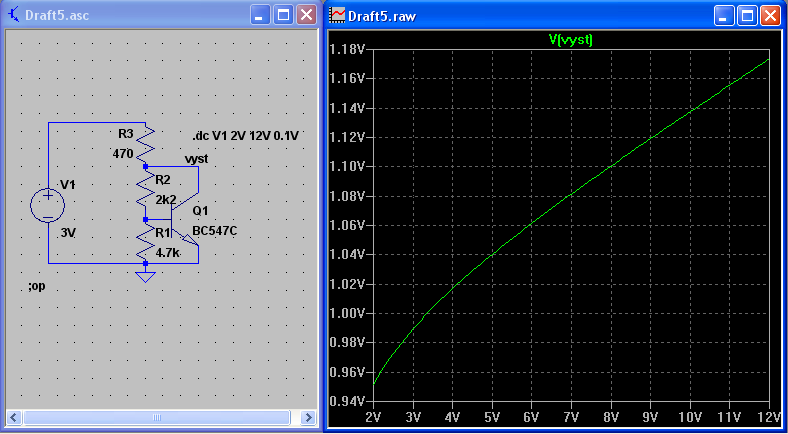Click the .dc V1 2V 12V 0.1V directive

248,136
